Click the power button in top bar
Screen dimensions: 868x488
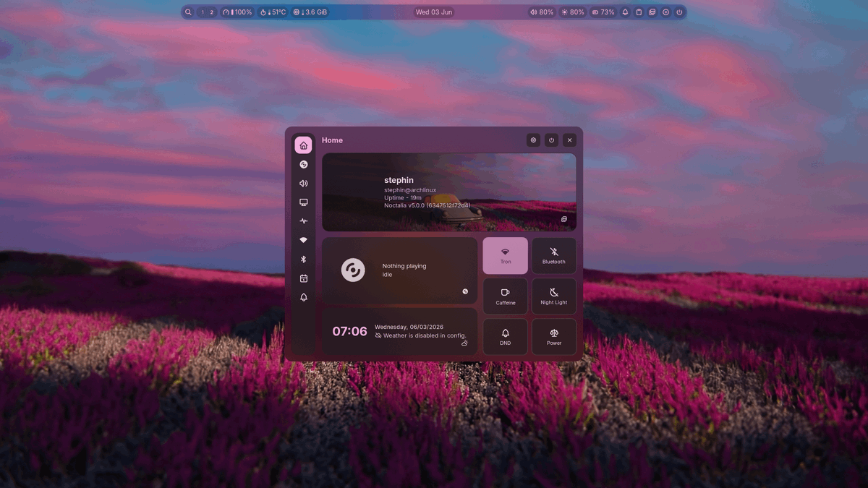point(679,12)
